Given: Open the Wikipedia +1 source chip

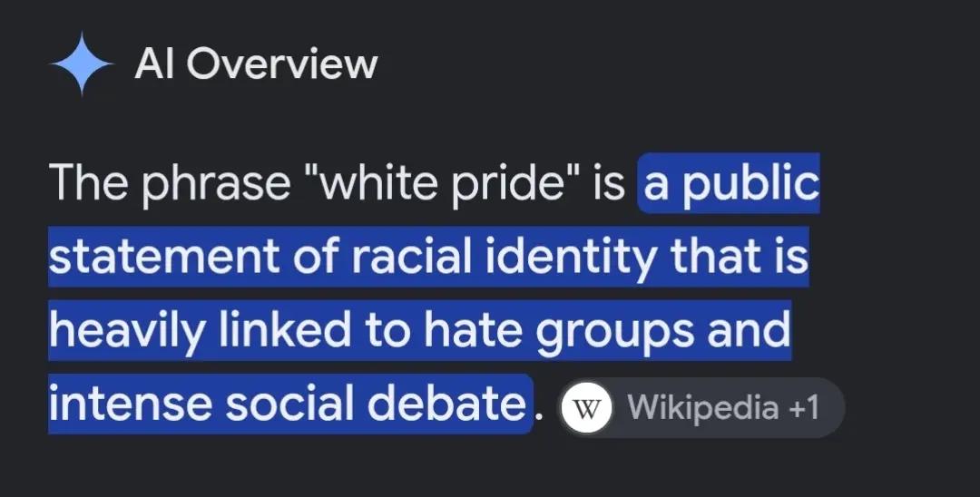Looking at the screenshot, I should 701,408.
